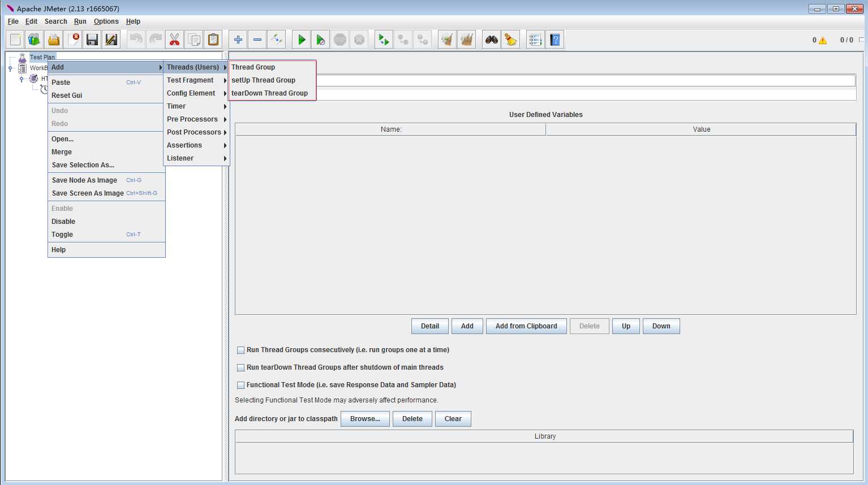Viewport: 868px width, 485px height.
Task: Choose Reset Gui in context menu
Action: pos(106,96)
